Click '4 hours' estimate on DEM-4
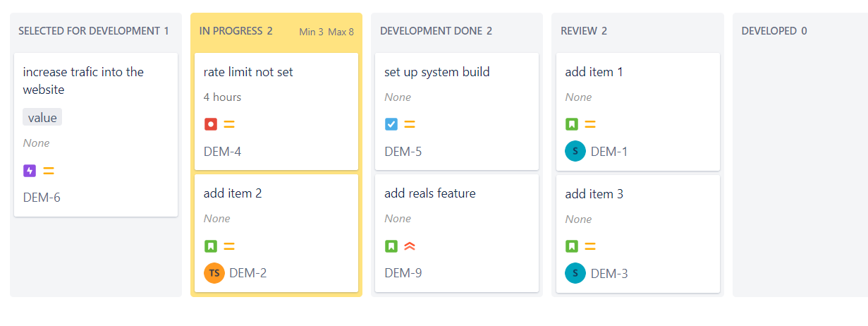 click(222, 97)
